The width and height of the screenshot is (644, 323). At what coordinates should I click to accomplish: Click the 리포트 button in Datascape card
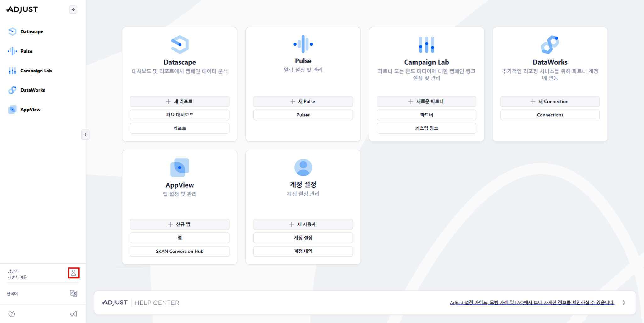tap(180, 128)
